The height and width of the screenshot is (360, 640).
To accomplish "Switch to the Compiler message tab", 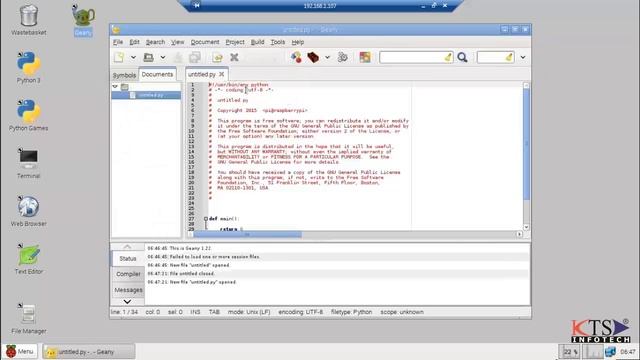I will [x=128, y=274].
